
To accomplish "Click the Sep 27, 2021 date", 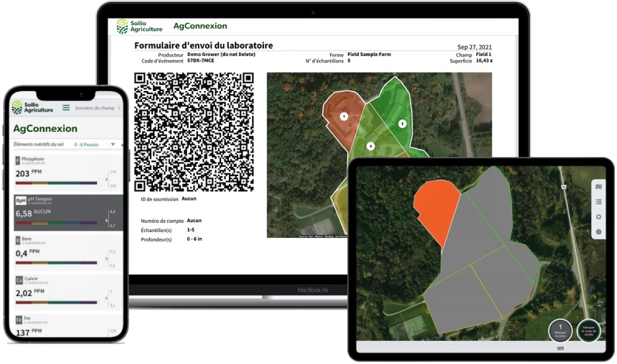I will coord(474,47).
